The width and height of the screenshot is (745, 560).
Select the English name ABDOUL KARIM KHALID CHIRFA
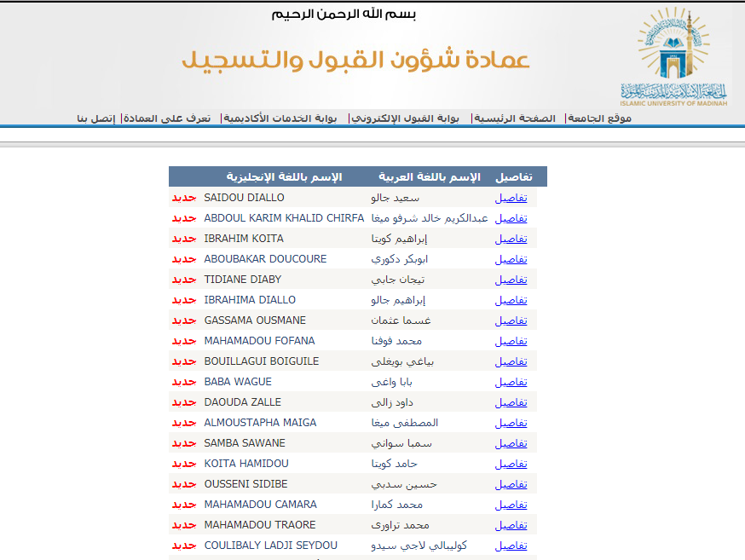point(284,218)
